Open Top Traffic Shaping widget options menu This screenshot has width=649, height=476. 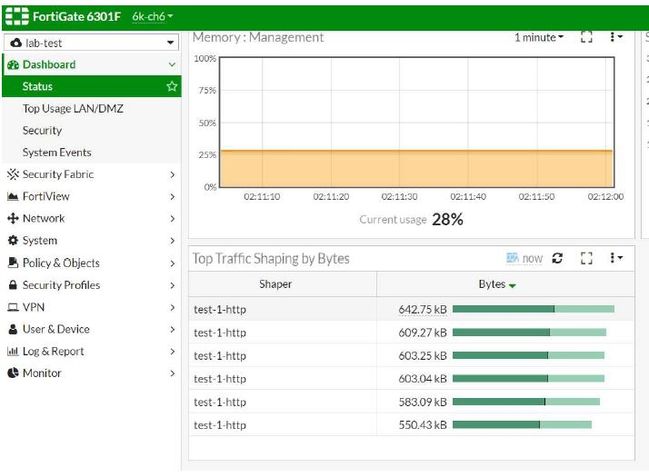[x=617, y=258]
